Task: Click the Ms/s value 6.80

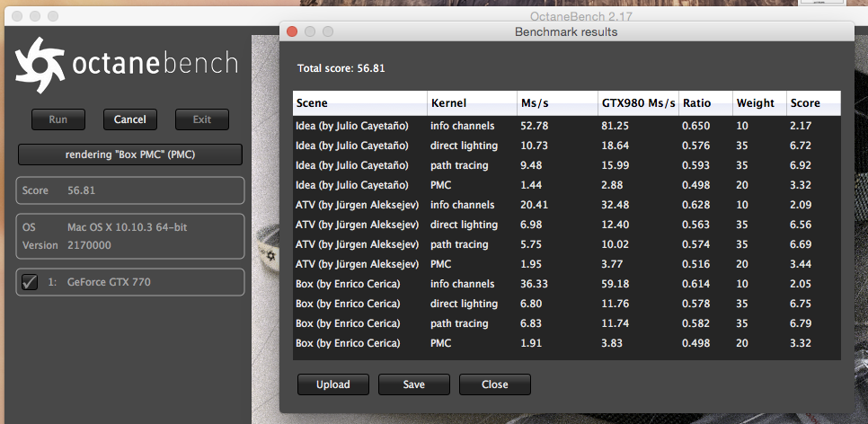Action: coord(531,304)
